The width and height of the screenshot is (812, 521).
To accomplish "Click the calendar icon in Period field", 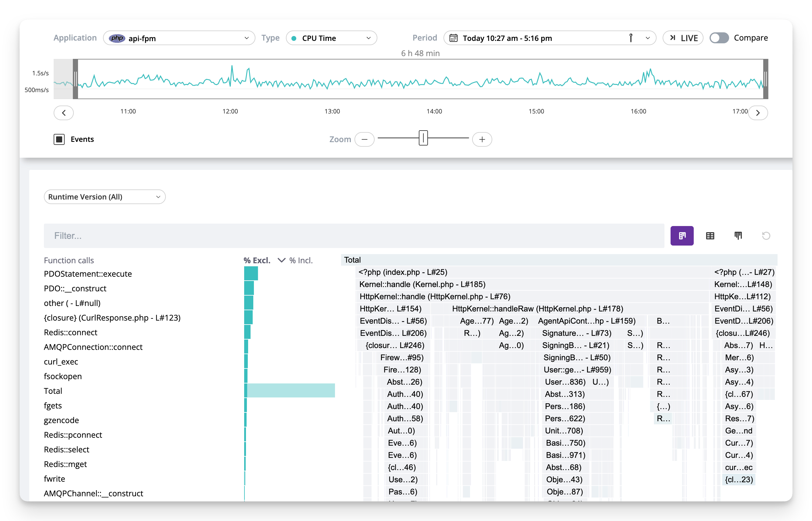I will point(453,38).
